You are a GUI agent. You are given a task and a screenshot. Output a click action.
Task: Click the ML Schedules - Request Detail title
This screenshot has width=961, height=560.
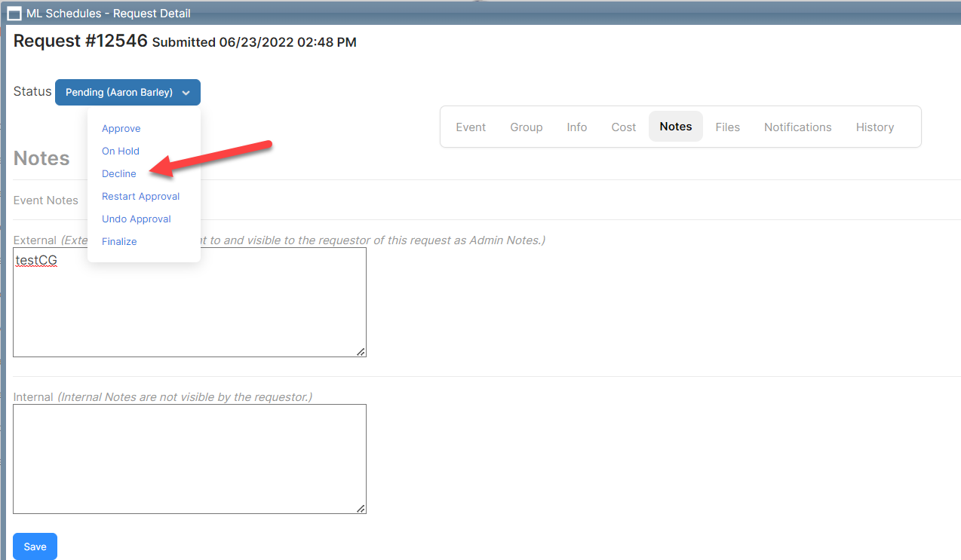pos(108,13)
